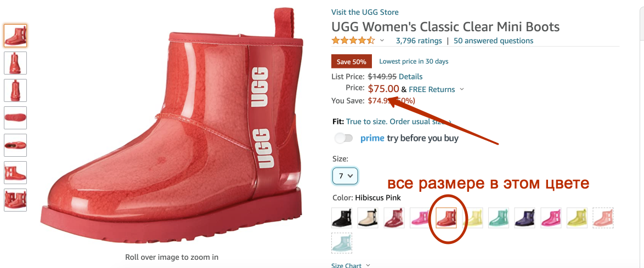Viewport: 644px width, 268px height.
Task: Choose the beige natural boot color
Action: [368, 218]
